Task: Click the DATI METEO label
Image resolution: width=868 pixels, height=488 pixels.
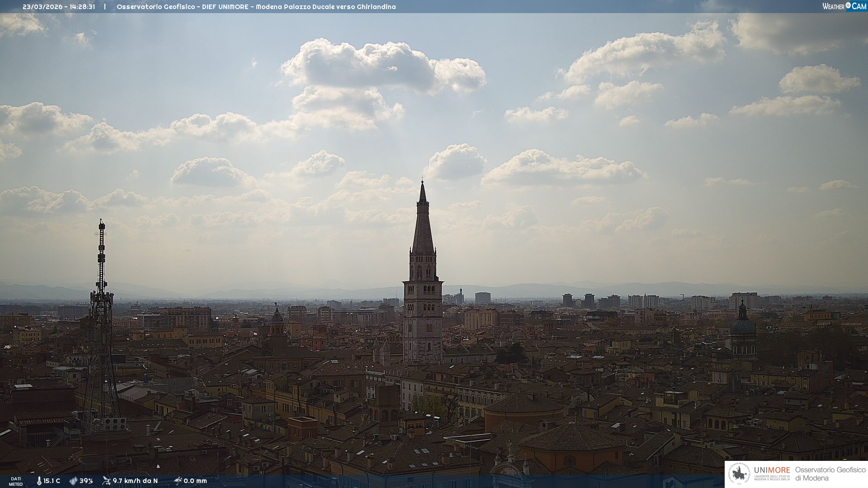Action: pyautogui.click(x=16, y=481)
